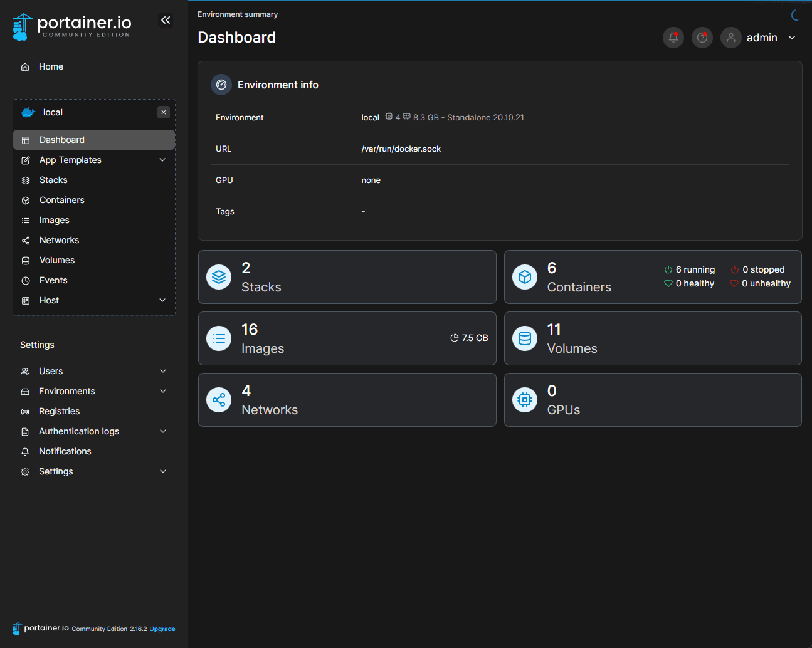Image resolution: width=812 pixels, height=648 pixels.
Task: Click the Volumes database icon tile
Action: pos(525,338)
